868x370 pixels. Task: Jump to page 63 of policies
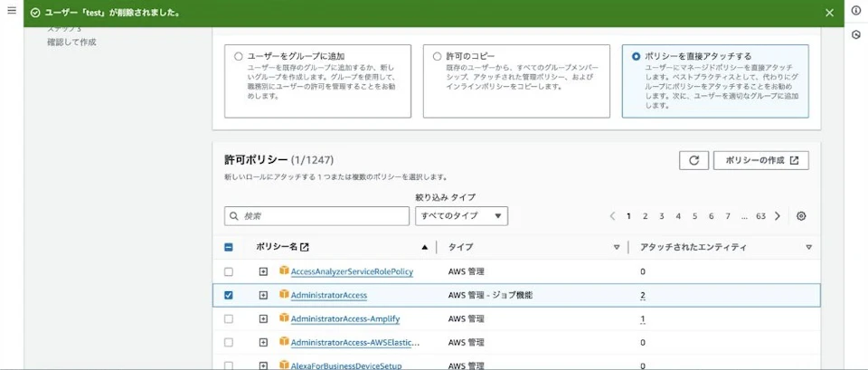pyautogui.click(x=760, y=216)
